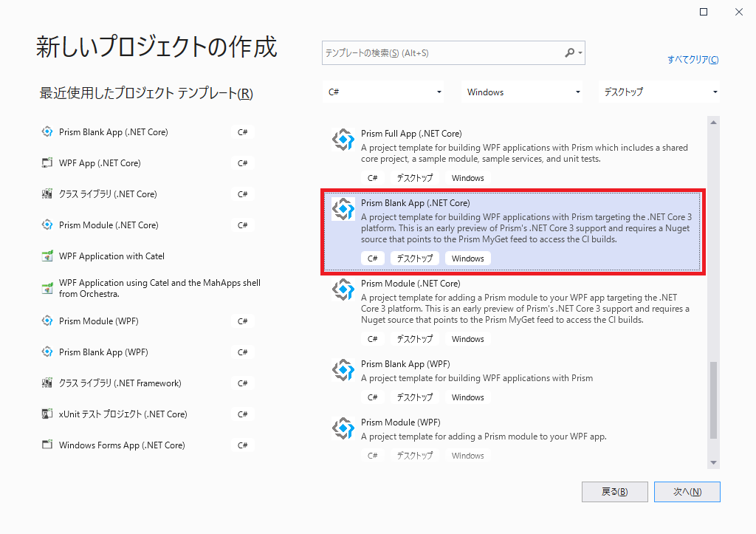Click the Prism Module (.NET Core) recent template icon
This screenshot has height=534, width=756.
[x=47, y=225]
